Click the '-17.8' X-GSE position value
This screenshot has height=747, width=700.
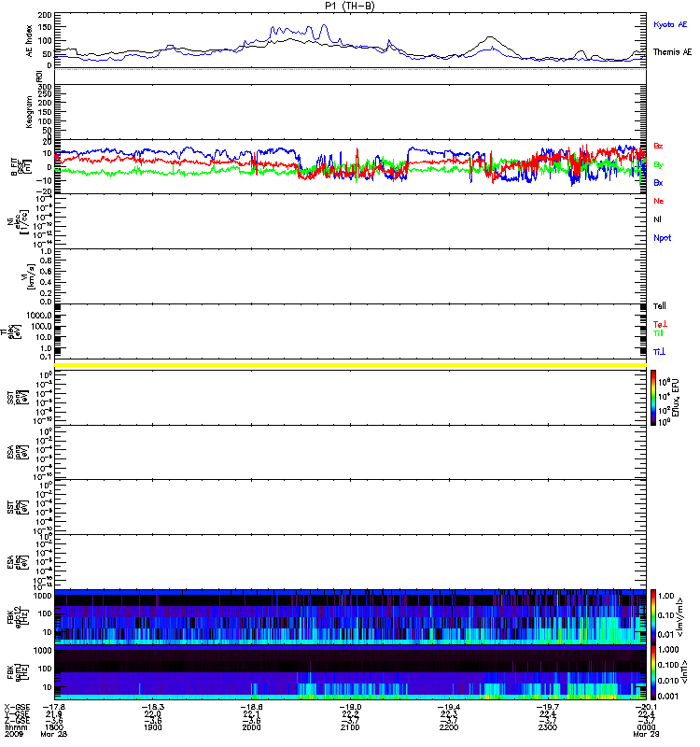coord(54,707)
